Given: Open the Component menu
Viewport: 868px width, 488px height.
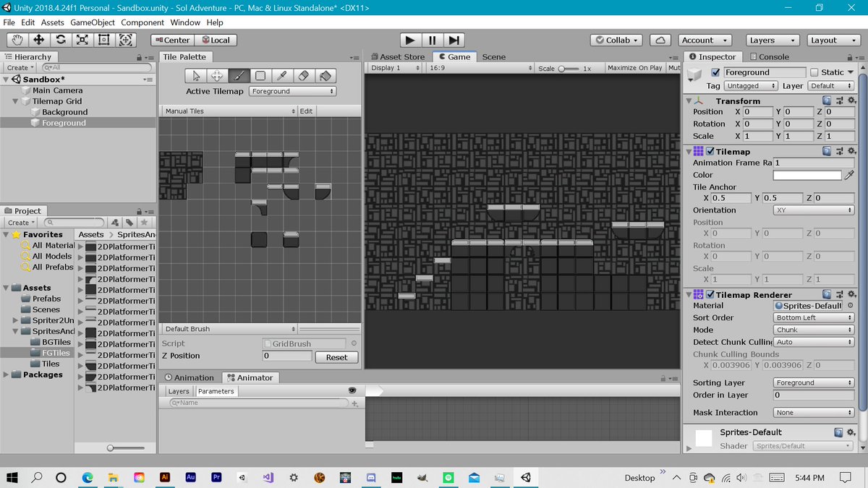Looking at the screenshot, I should (142, 22).
